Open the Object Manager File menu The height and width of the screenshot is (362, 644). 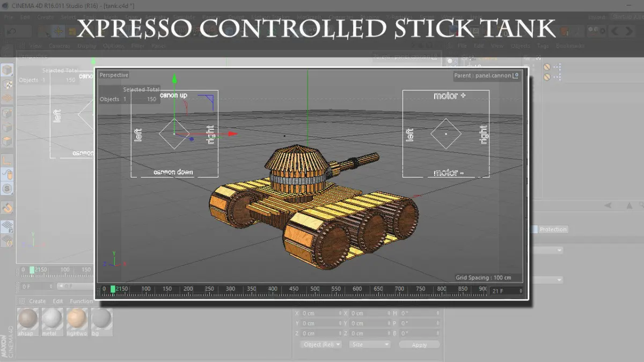coord(463,46)
